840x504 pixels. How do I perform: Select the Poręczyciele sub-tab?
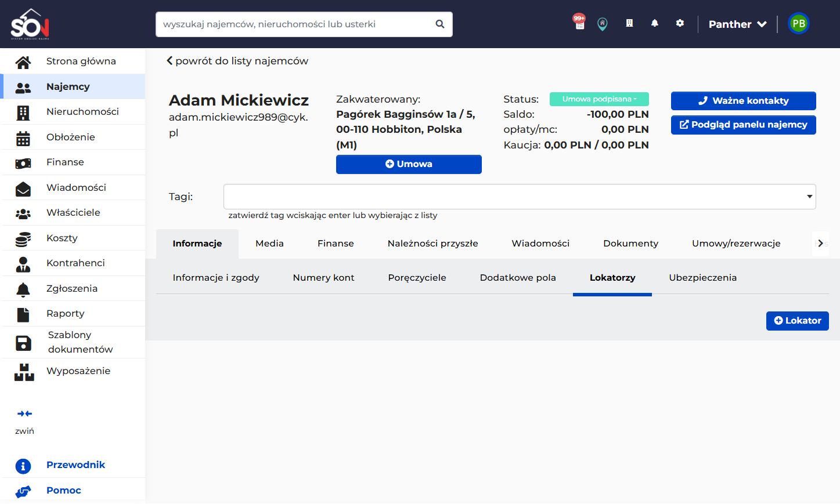coord(417,278)
